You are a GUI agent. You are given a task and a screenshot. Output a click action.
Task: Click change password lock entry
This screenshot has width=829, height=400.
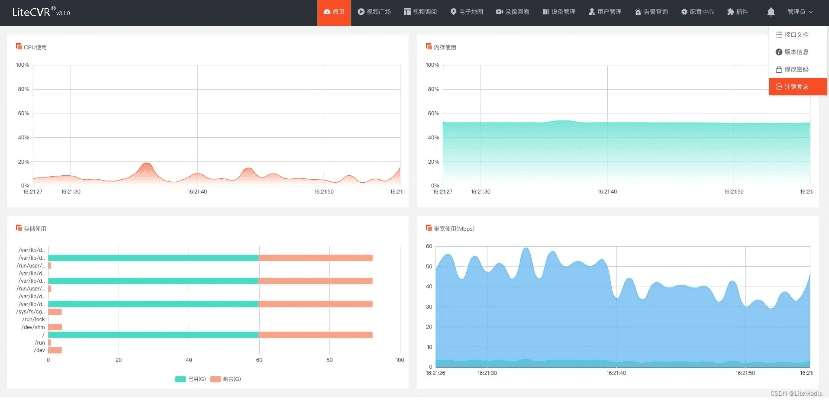(x=797, y=69)
